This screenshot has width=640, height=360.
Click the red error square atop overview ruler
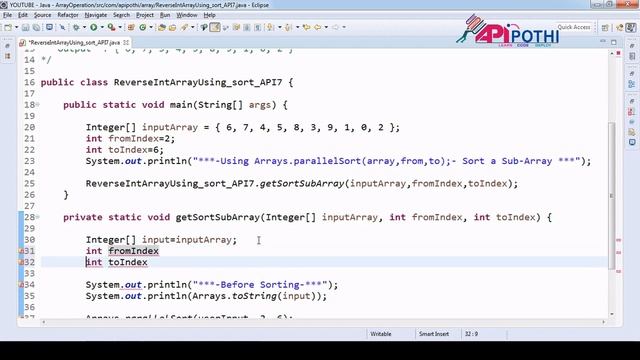[x=618, y=53]
